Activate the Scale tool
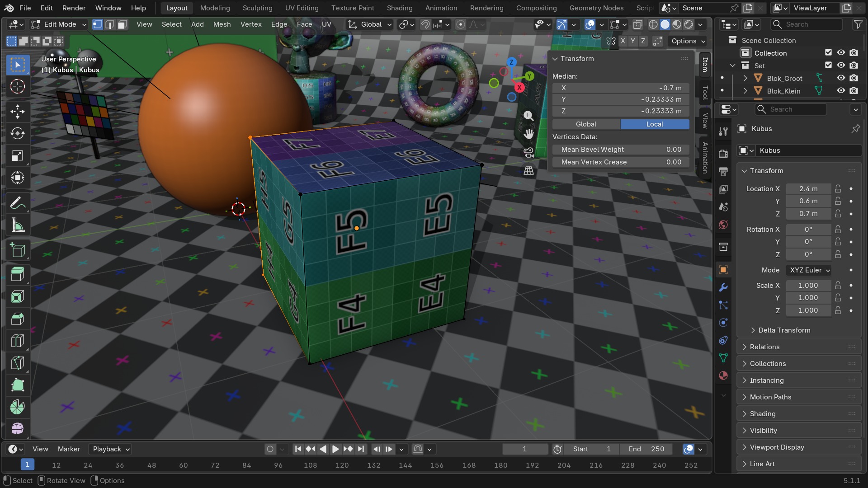Image resolution: width=868 pixels, height=488 pixels. (x=17, y=156)
